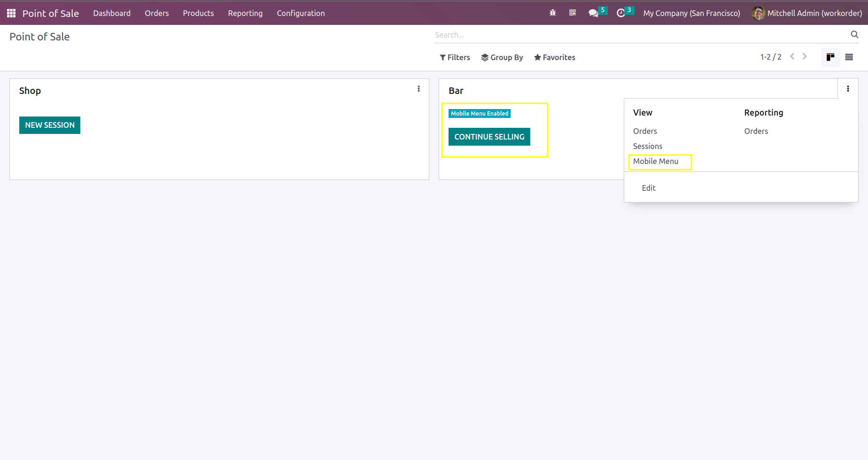Viewport: 868px width, 460px height.
Task: Click the Point of Sale breadcrumb heading
Action: tap(39, 37)
